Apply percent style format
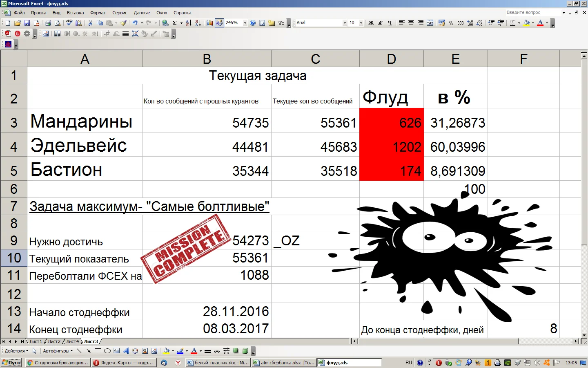Image resolution: width=588 pixels, height=368 pixels. click(451, 23)
